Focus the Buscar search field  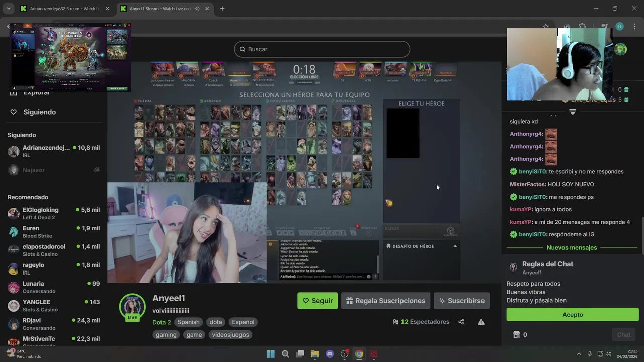point(322,49)
